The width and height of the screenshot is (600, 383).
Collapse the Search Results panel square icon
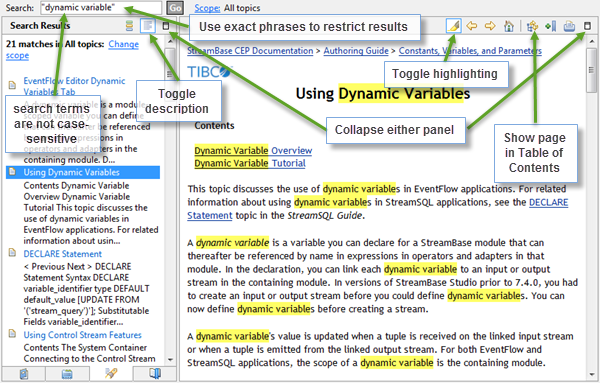tap(166, 26)
